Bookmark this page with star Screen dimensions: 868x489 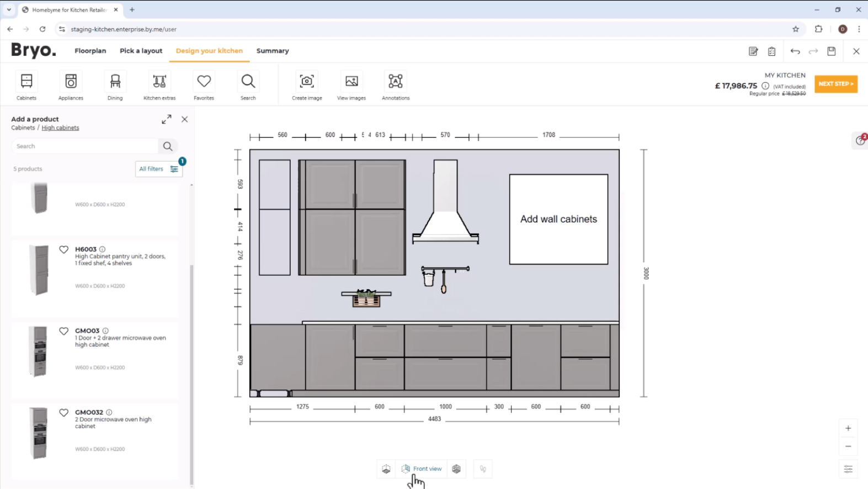coord(796,29)
